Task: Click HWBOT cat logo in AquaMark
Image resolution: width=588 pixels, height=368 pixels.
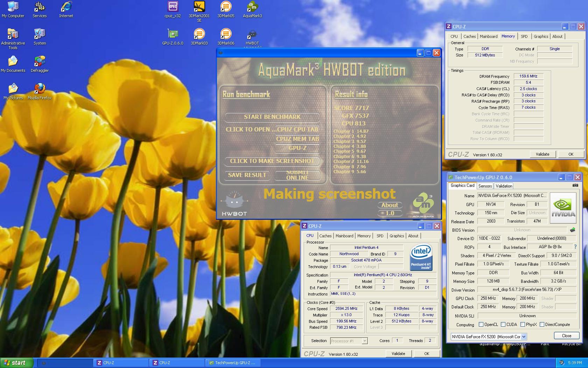Action: (x=234, y=204)
